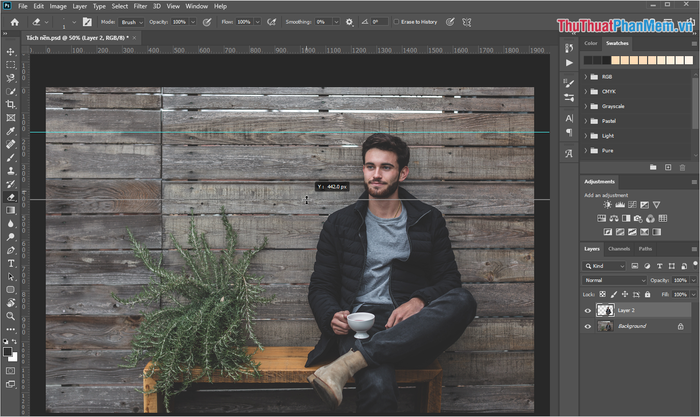Expand the RGB swatch group
Viewport: 700px width, 417px height.
click(586, 77)
